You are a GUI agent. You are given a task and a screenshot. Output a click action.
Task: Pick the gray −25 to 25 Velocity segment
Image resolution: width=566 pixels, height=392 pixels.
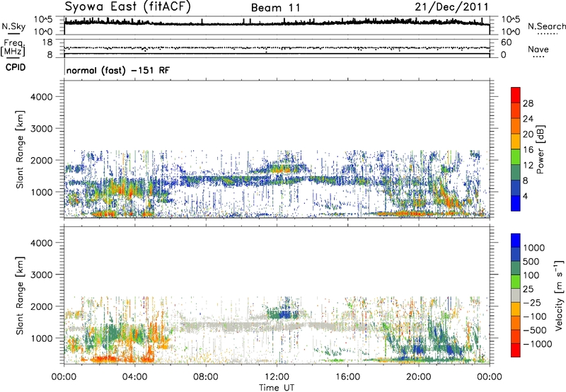(516, 296)
